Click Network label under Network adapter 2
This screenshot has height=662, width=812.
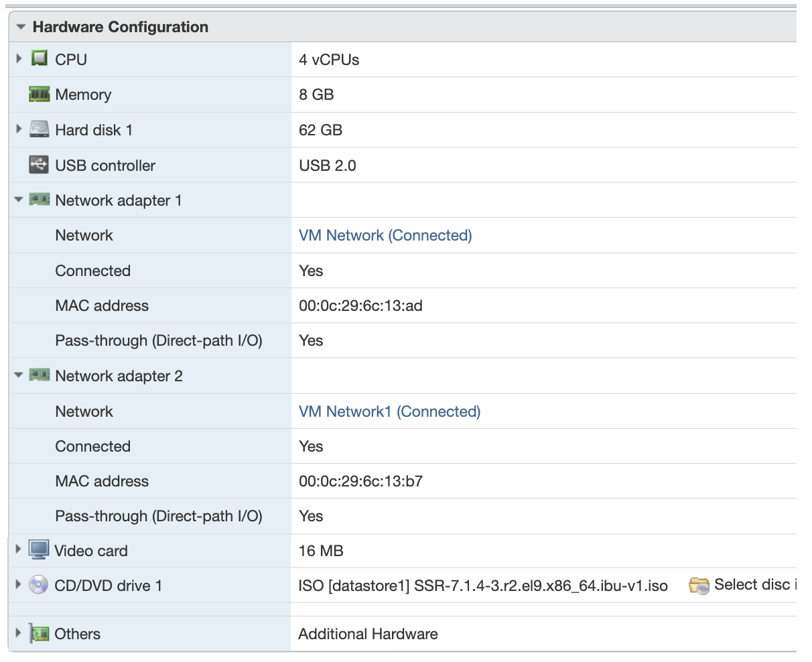tap(84, 411)
